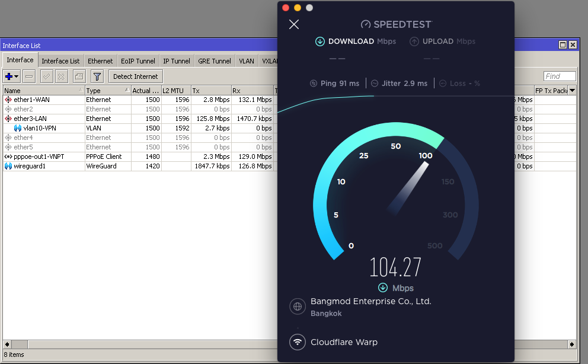Click the red macOS close button on Speedtest
This screenshot has width=588, height=364.
(x=286, y=8)
